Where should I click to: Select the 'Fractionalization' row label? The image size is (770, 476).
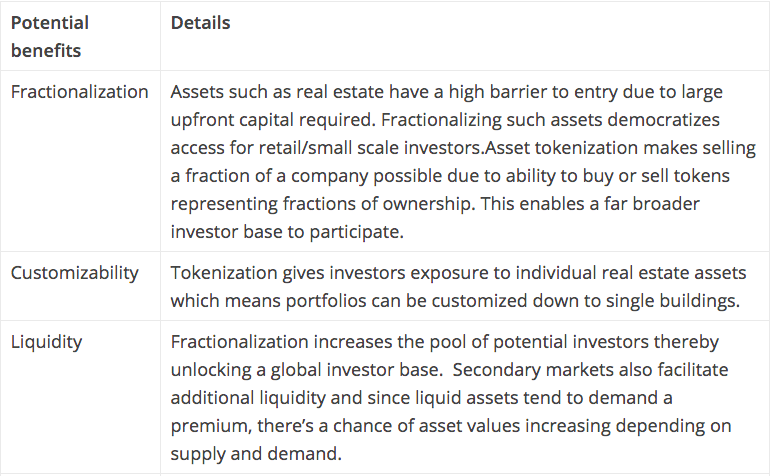80,92
